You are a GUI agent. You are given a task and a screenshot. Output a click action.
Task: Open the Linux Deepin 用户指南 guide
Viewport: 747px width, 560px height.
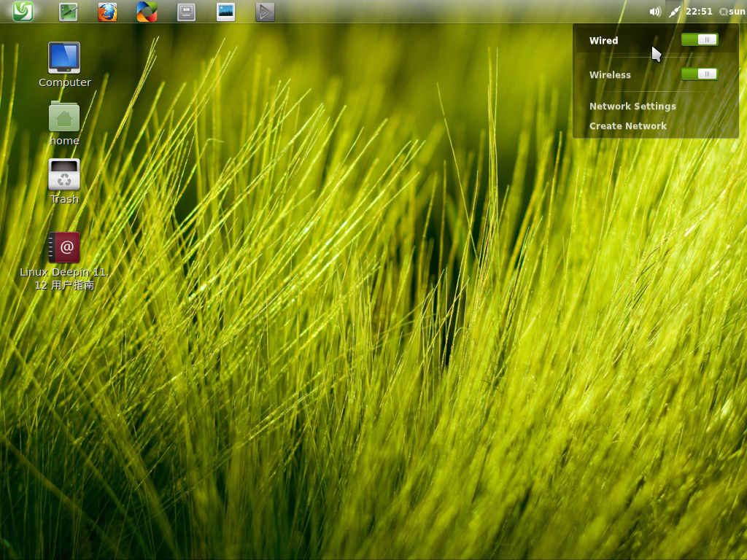click(64, 247)
